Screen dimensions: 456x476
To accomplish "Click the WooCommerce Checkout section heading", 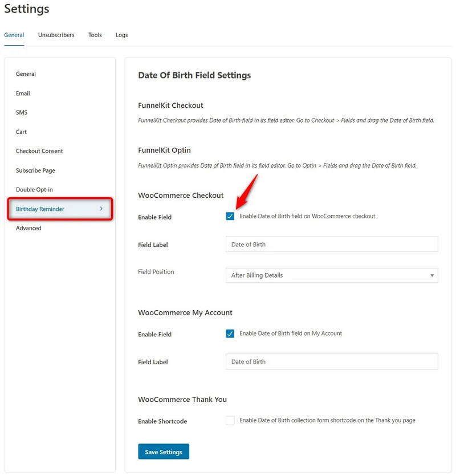I will pyautogui.click(x=181, y=195).
